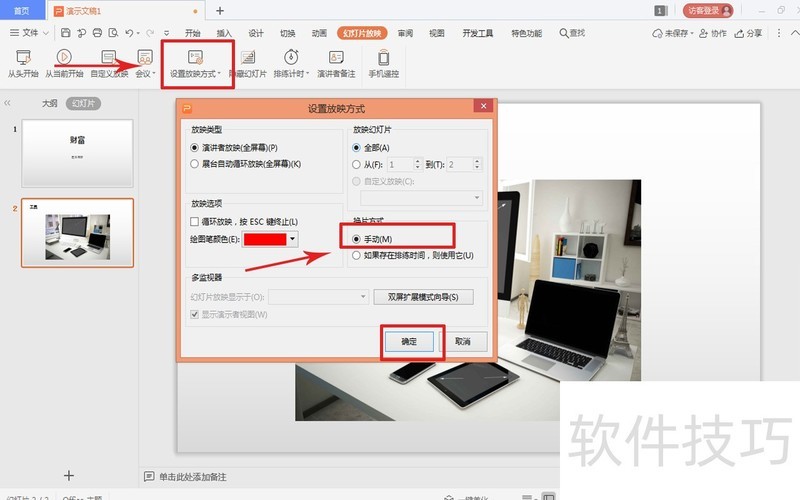Enable 循环放映 loop checkbox
This screenshot has width=800, height=500.
[195, 221]
